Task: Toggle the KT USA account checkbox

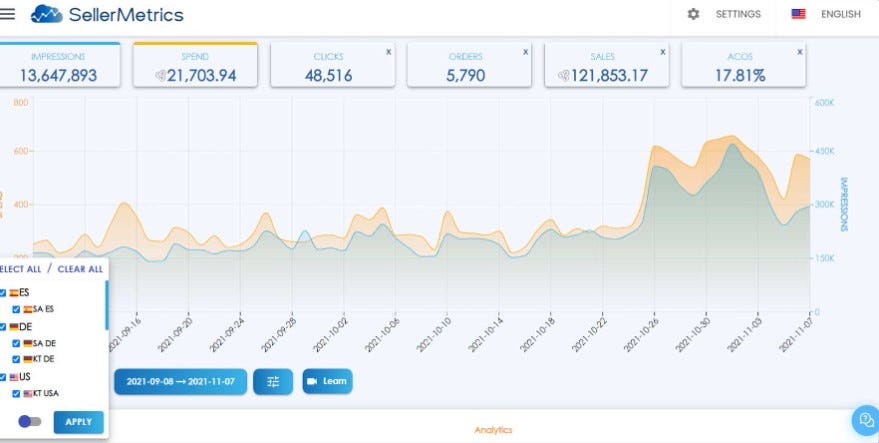Action: (x=16, y=394)
